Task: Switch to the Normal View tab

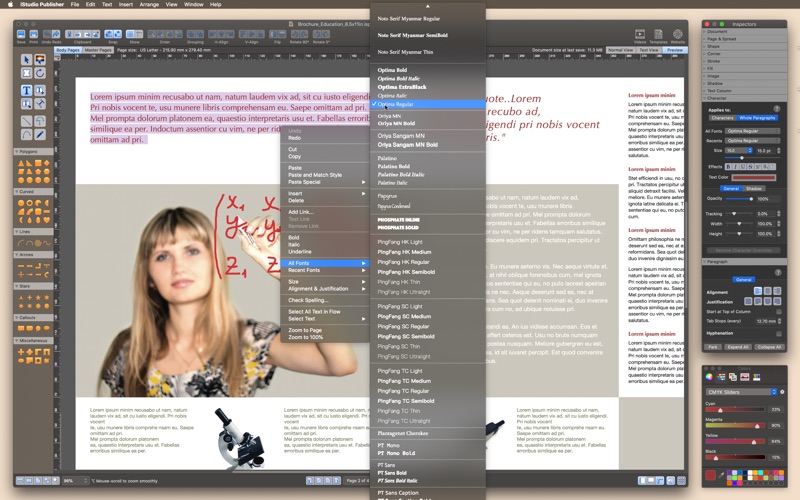Action: tap(620, 50)
